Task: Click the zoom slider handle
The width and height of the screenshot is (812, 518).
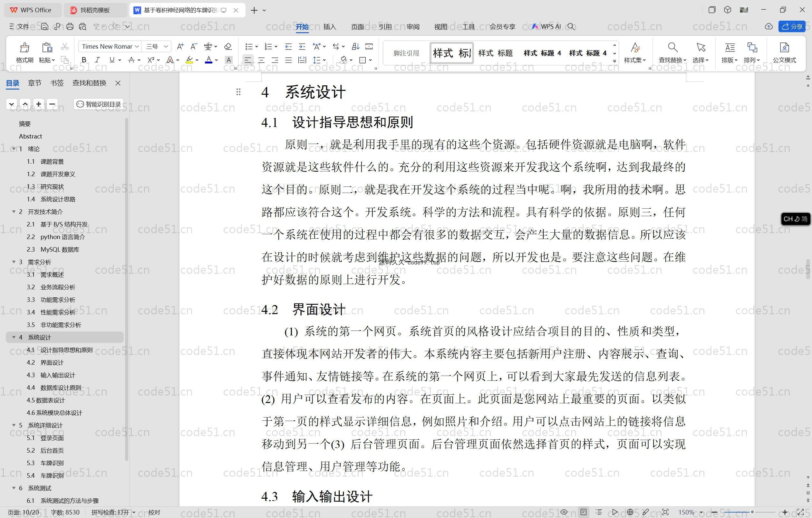Action: click(x=752, y=512)
